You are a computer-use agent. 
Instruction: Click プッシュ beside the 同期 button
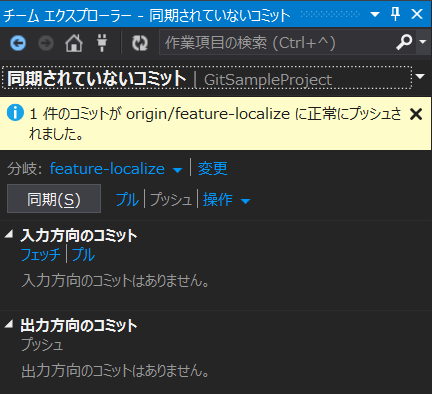[x=171, y=199]
